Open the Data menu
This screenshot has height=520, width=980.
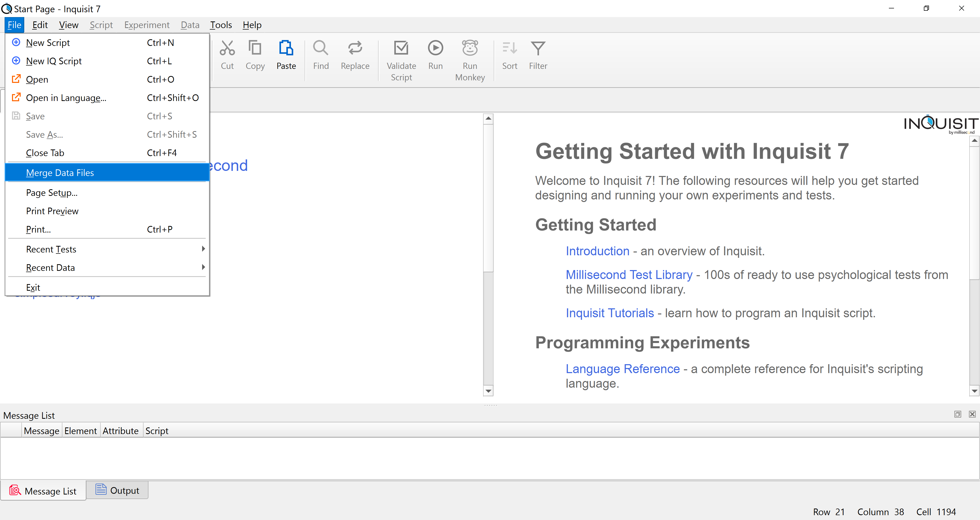point(190,25)
